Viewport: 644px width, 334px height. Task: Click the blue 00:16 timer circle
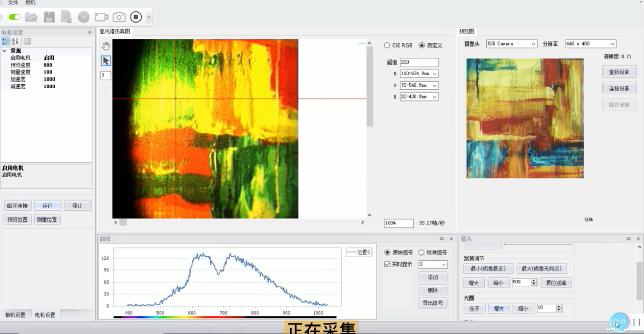(x=620, y=321)
